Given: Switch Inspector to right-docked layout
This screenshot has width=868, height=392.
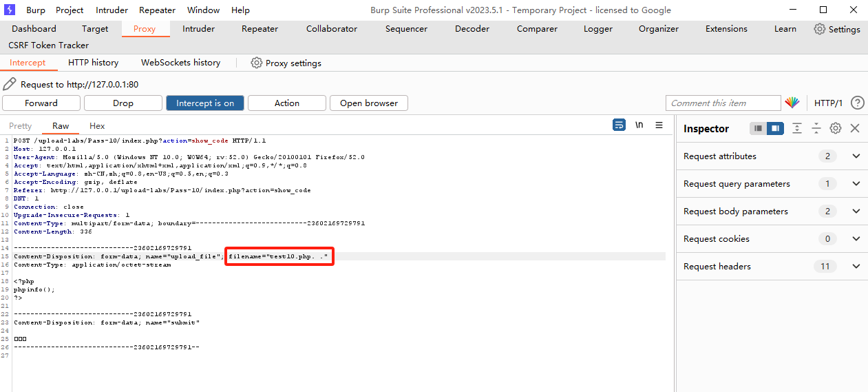Looking at the screenshot, I should (x=775, y=128).
